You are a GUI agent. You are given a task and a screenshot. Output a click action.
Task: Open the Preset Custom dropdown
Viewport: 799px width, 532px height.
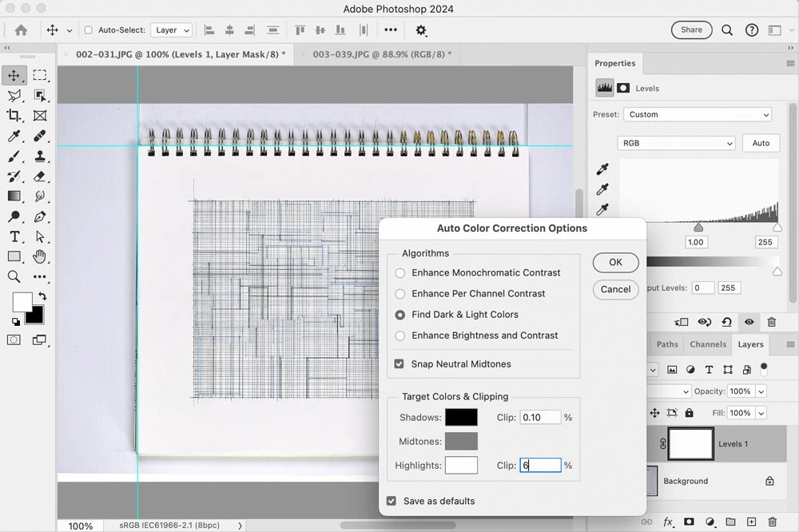tap(698, 115)
